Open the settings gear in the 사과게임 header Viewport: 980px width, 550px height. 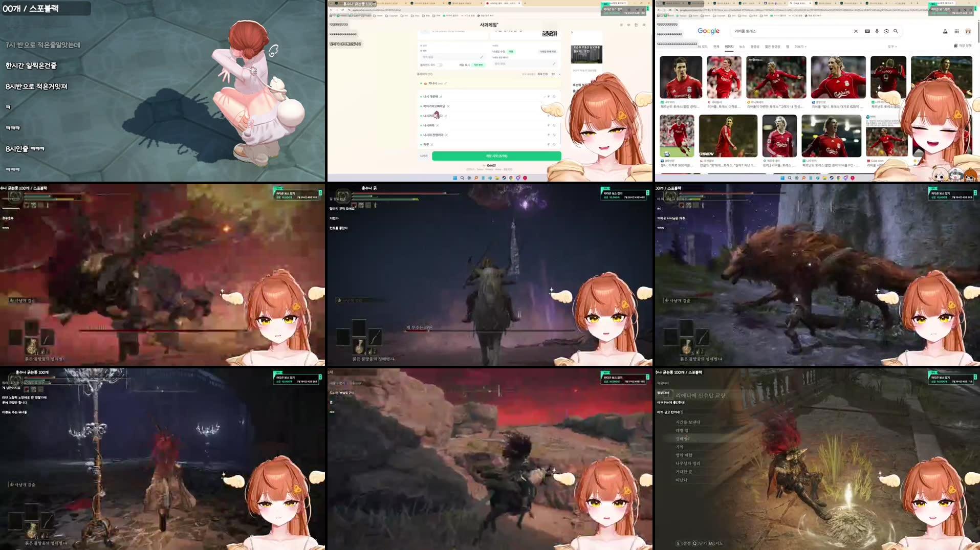tap(644, 25)
